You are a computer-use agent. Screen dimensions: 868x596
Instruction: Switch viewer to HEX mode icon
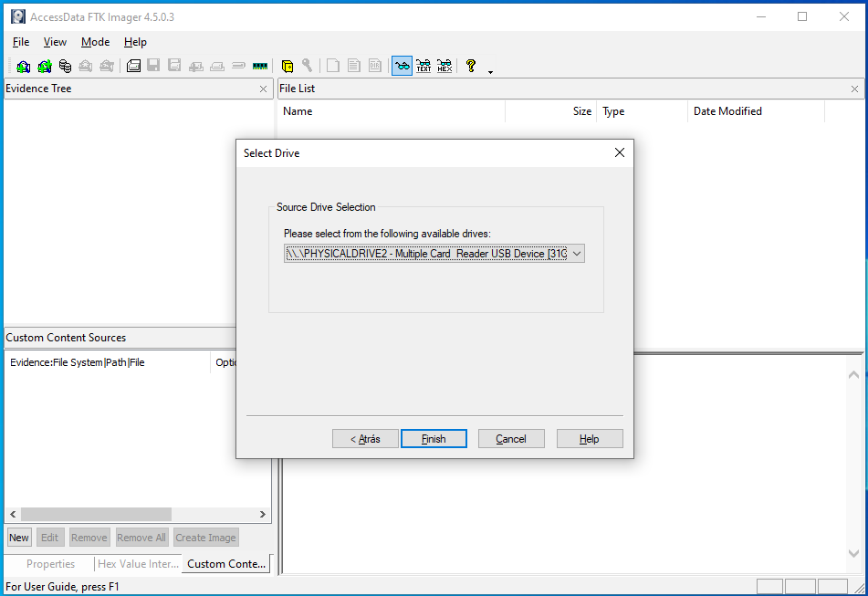pos(444,66)
